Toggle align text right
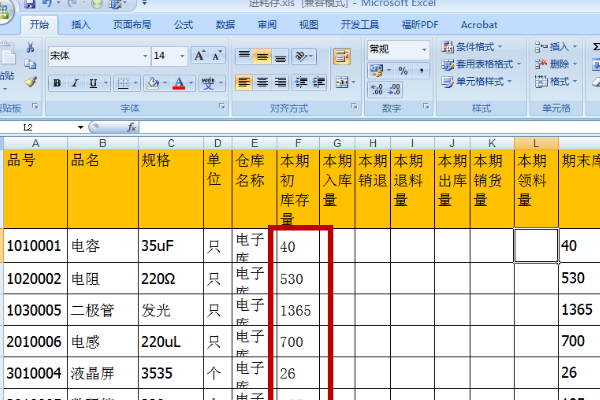The height and width of the screenshot is (400, 600). click(x=280, y=82)
